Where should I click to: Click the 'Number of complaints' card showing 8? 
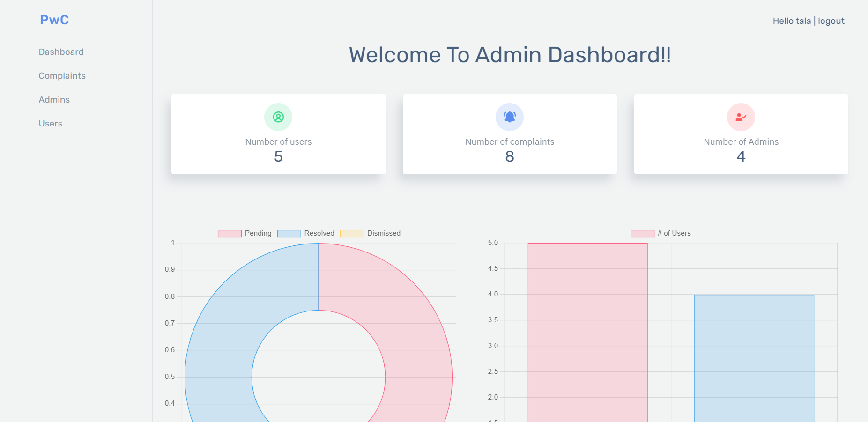pos(510,134)
